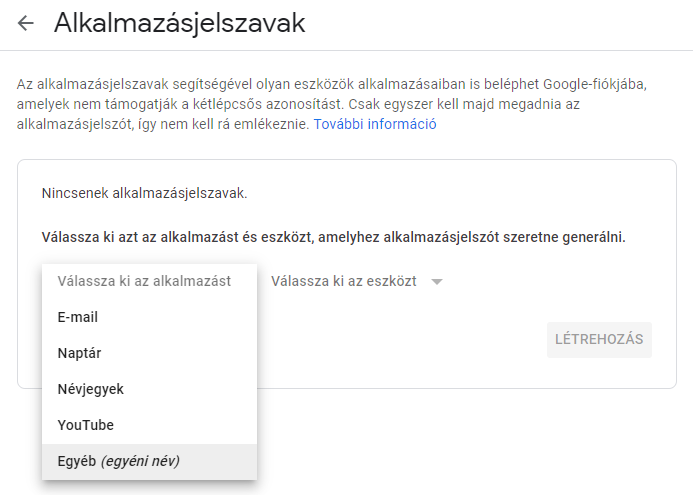693x495 pixels.
Task: Open the 'További információ' link
Action: [375, 125]
